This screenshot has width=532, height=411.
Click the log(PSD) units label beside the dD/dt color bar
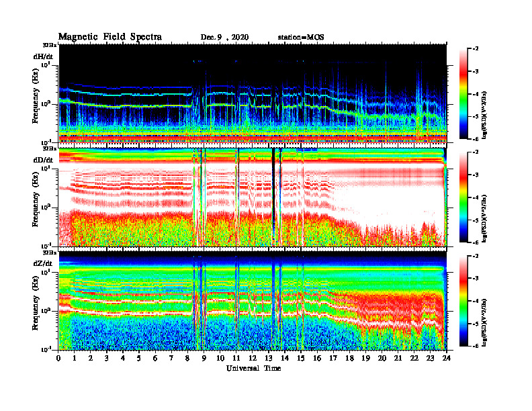coord(484,218)
